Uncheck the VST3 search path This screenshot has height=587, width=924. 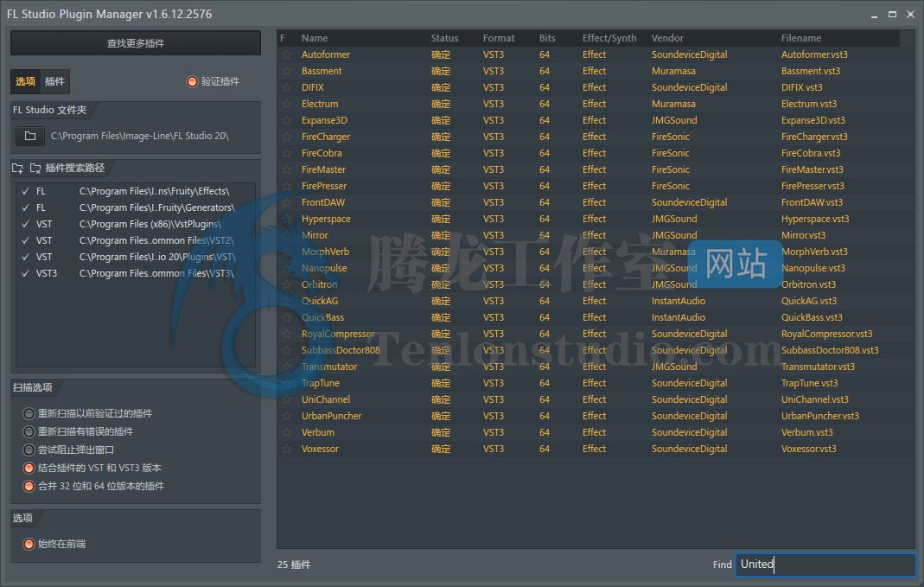(25, 273)
